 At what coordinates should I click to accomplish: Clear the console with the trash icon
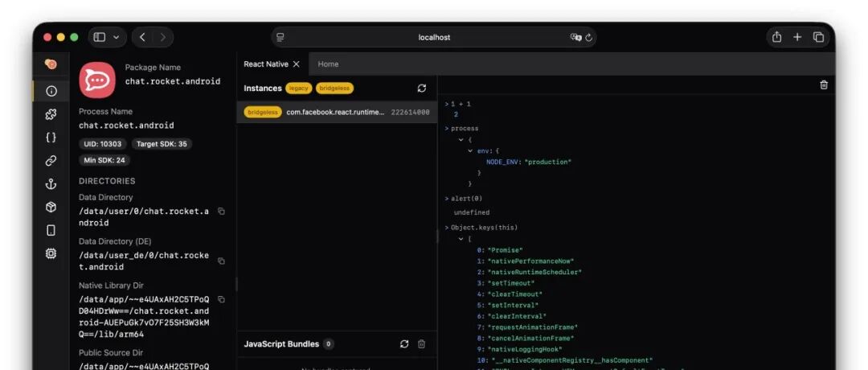824,84
